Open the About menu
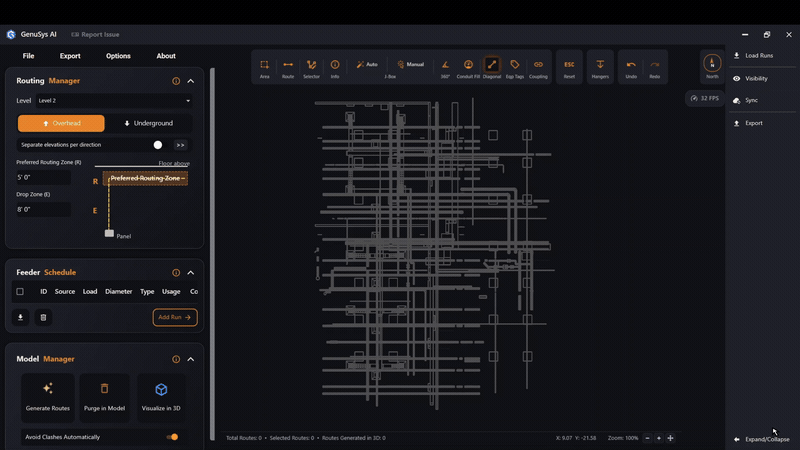Screen dimensions: 800x450 click(166, 56)
